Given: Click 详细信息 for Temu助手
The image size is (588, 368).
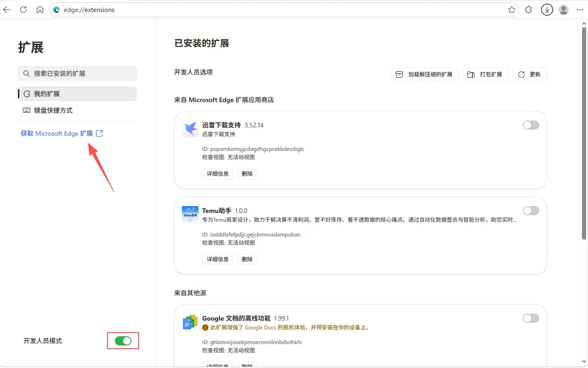Looking at the screenshot, I should (217, 259).
